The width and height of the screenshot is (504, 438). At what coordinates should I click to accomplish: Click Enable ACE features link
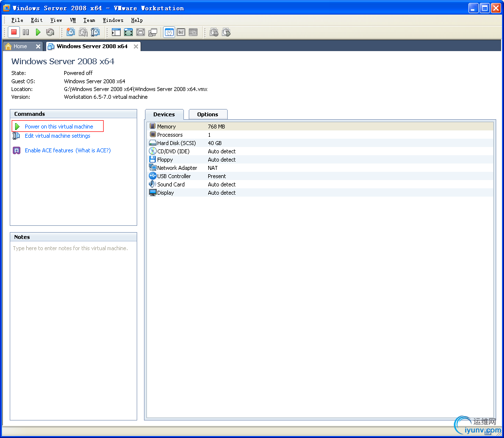[x=49, y=150]
